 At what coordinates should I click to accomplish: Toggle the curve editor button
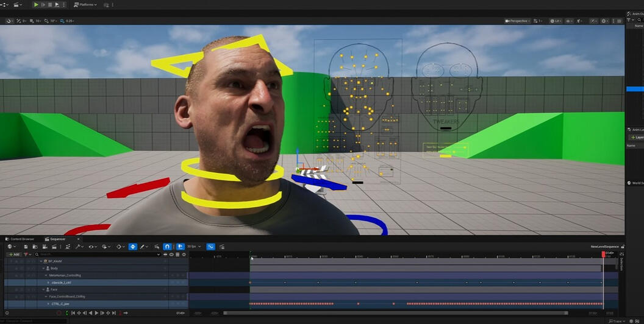210,247
